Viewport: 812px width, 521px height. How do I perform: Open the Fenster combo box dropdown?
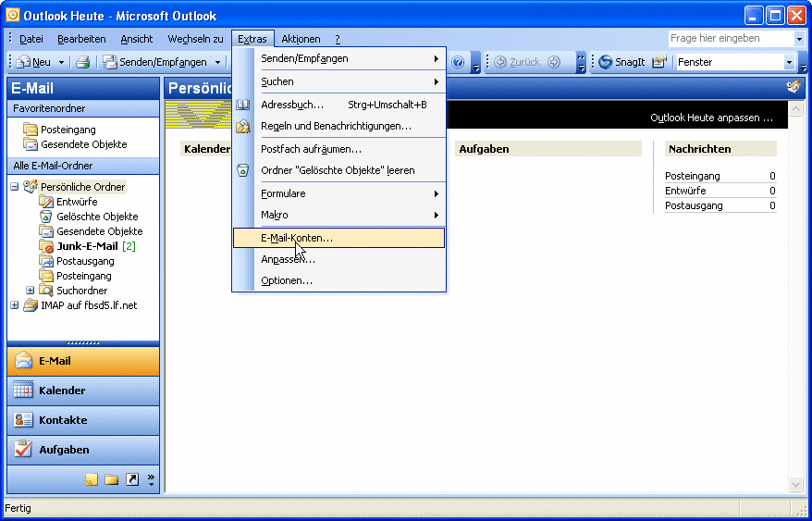[789, 62]
